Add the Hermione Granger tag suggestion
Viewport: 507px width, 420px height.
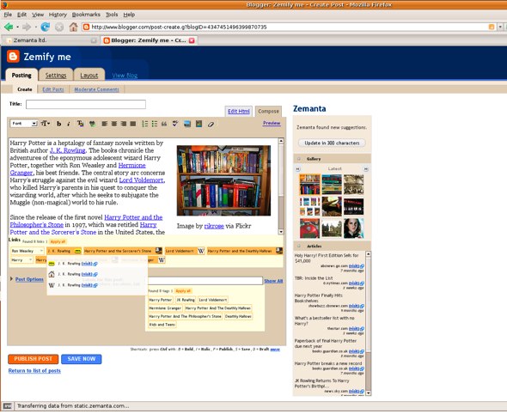pos(165,308)
